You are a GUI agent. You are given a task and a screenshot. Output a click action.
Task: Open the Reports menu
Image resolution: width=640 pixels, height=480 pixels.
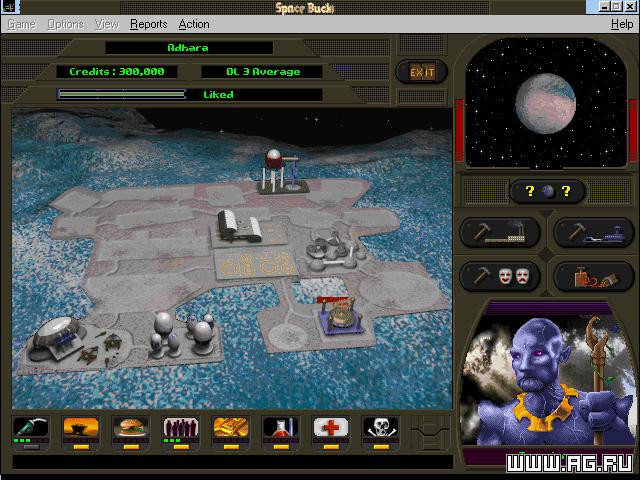tap(149, 24)
